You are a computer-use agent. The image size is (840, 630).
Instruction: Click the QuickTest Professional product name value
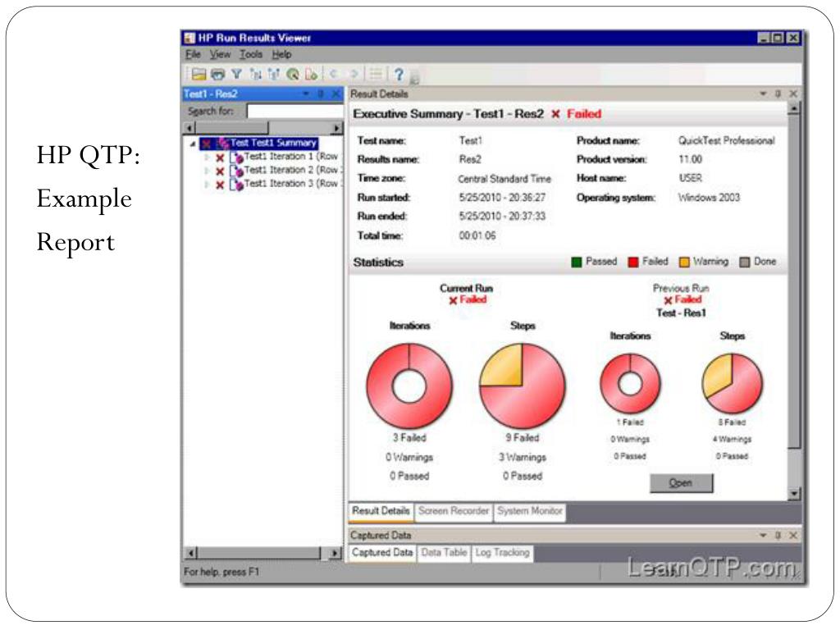(727, 141)
